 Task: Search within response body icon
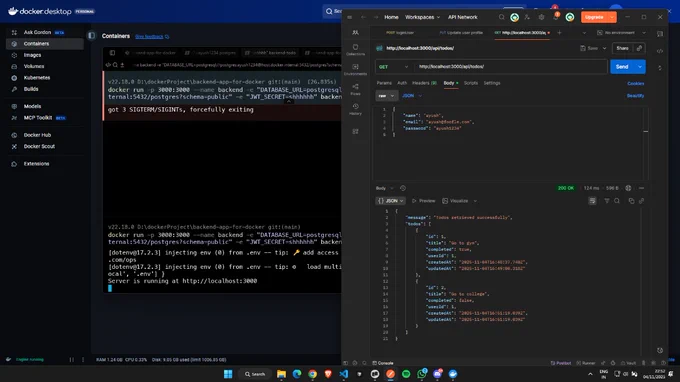pos(617,201)
